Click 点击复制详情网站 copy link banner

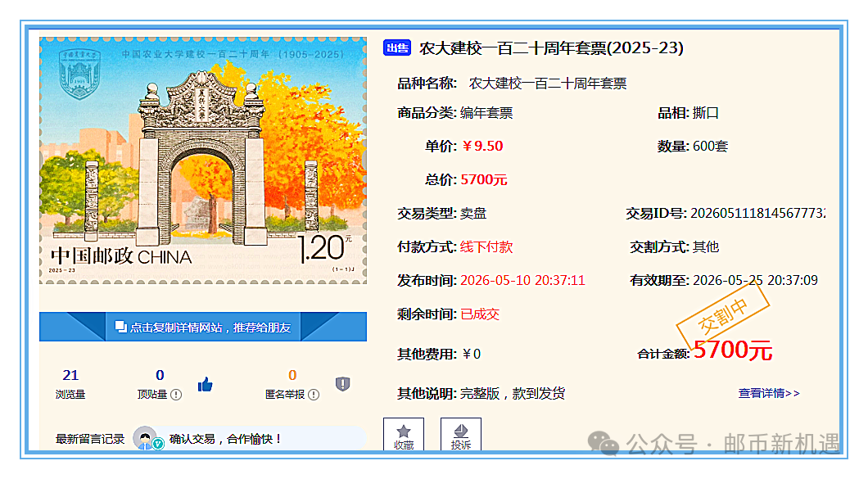(x=202, y=327)
